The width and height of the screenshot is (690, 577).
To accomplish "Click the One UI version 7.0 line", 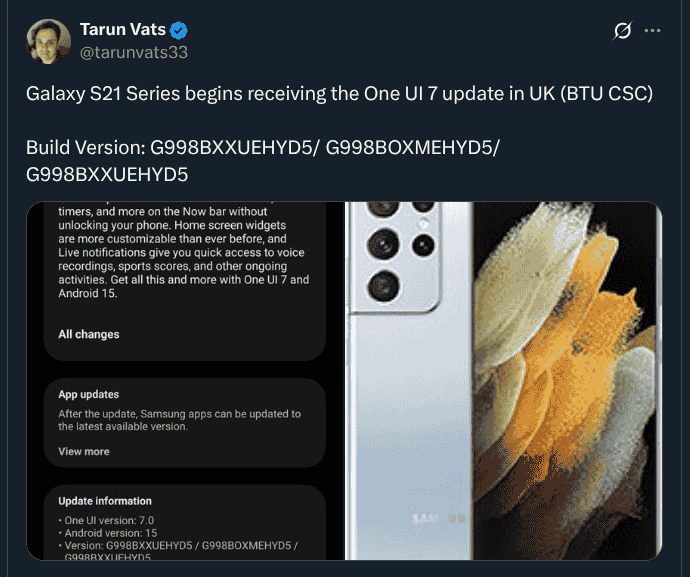I will (x=106, y=520).
